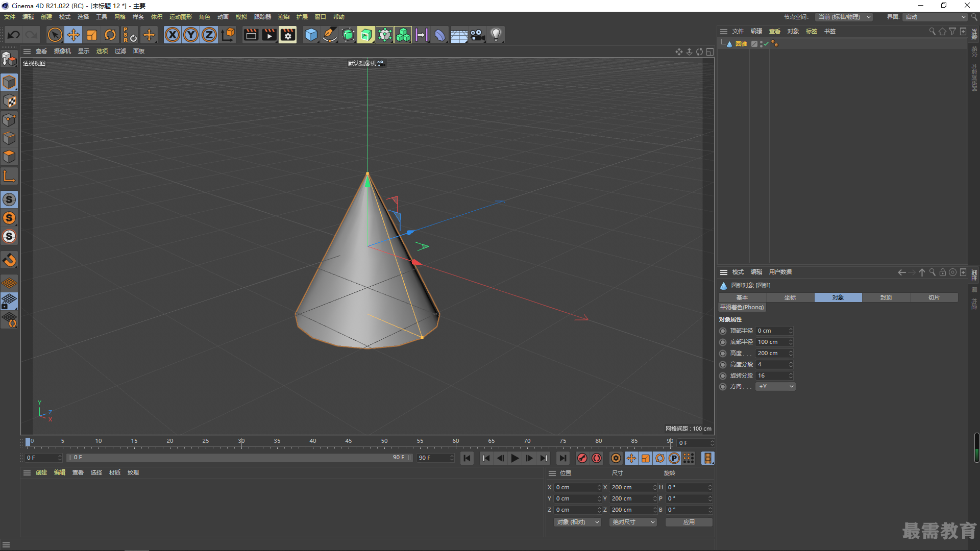The width and height of the screenshot is (980, 551).
Task: Toggle coordinate system icon
Action: pos(229,35)
